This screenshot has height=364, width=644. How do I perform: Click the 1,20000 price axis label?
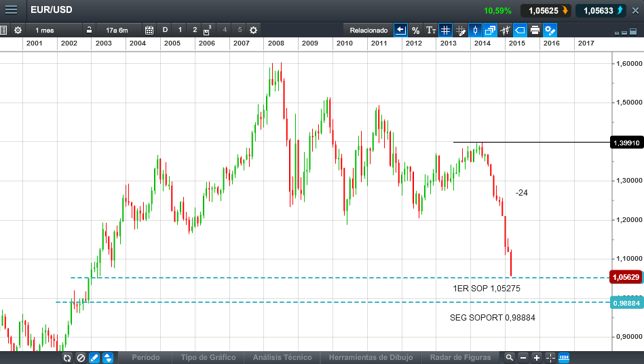point(629,220)
